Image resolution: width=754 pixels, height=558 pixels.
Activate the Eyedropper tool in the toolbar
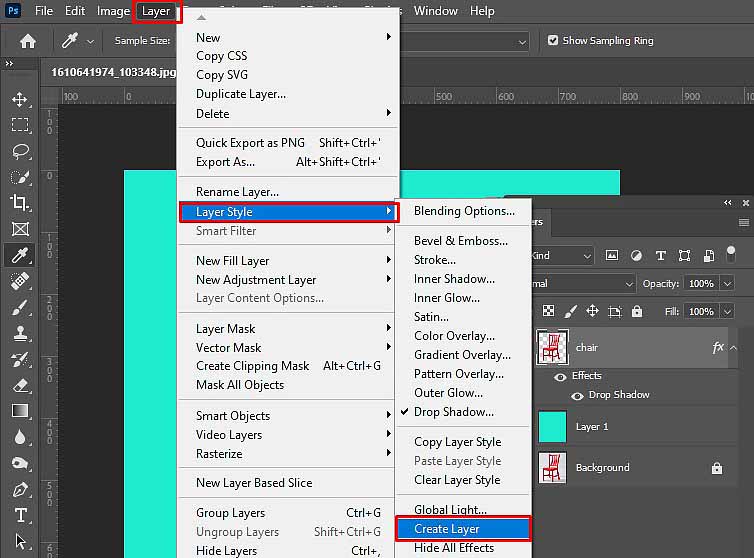click(20, 255)
